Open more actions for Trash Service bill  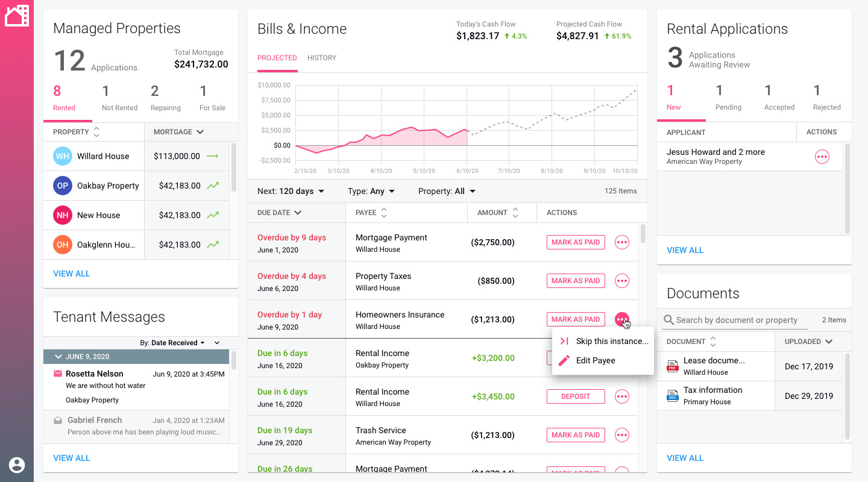[x=621, y=435]
